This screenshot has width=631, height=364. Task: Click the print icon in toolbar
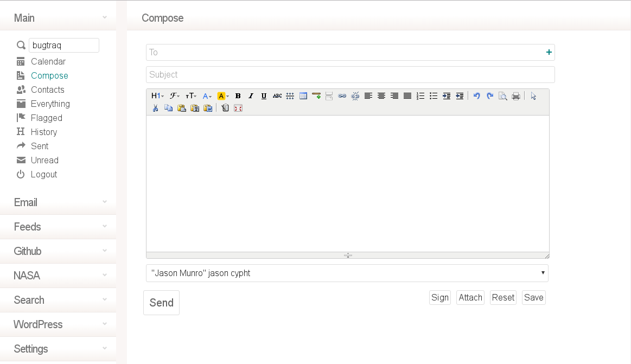pos(516,96)
